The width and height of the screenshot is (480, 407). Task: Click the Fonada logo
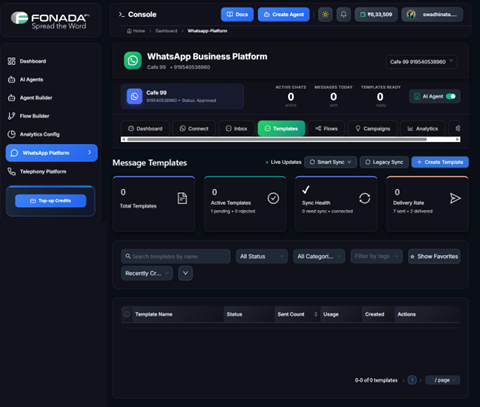tap(50, 20)
